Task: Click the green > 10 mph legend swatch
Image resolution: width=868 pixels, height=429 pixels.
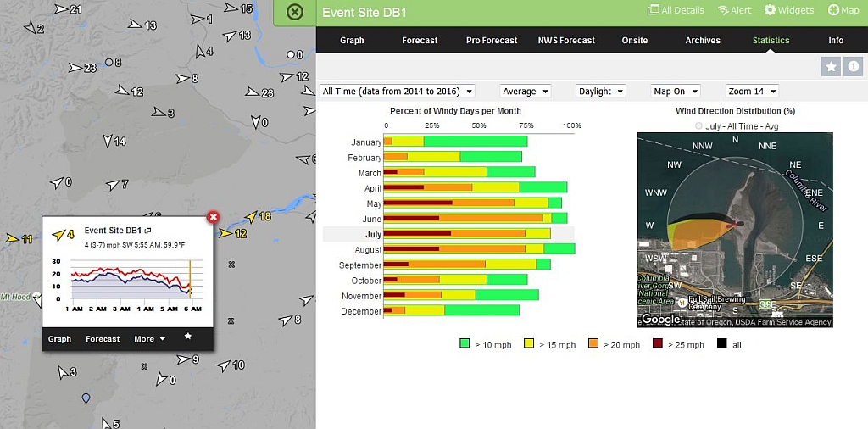Action: pos(465,344)
